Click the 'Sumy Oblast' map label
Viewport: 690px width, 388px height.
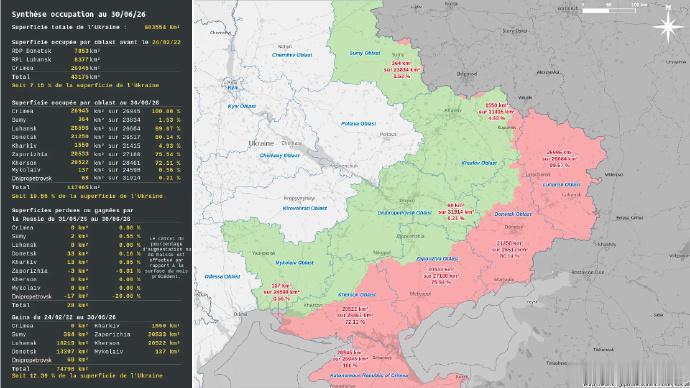[x=365, y=53]
